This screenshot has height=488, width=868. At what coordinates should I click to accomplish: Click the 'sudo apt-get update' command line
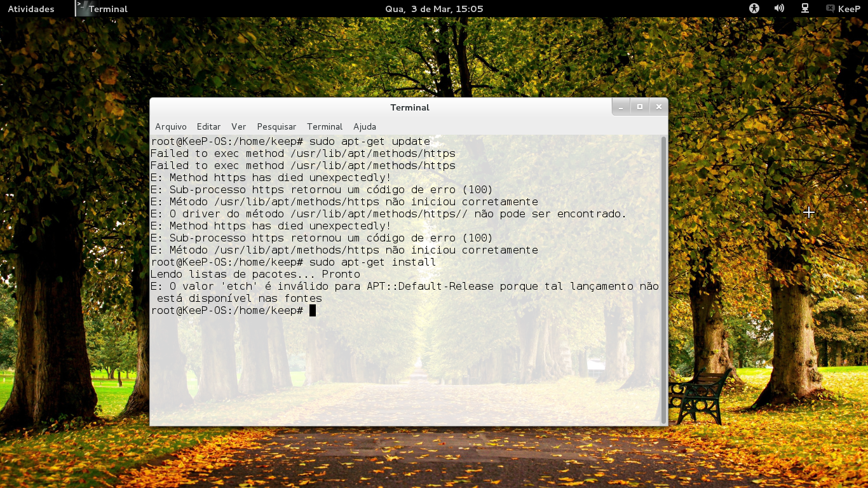click(290, 141)
